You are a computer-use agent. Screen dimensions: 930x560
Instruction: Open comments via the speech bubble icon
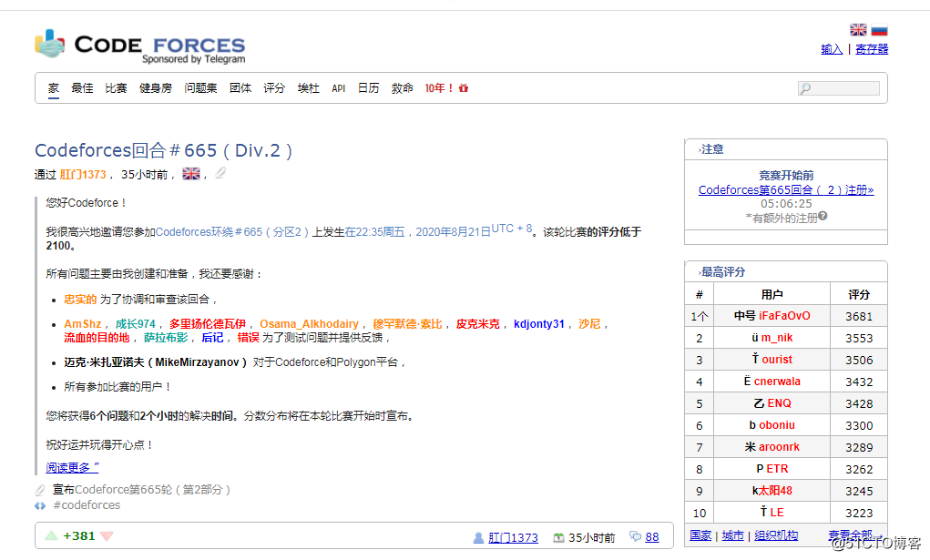[635, 537]
